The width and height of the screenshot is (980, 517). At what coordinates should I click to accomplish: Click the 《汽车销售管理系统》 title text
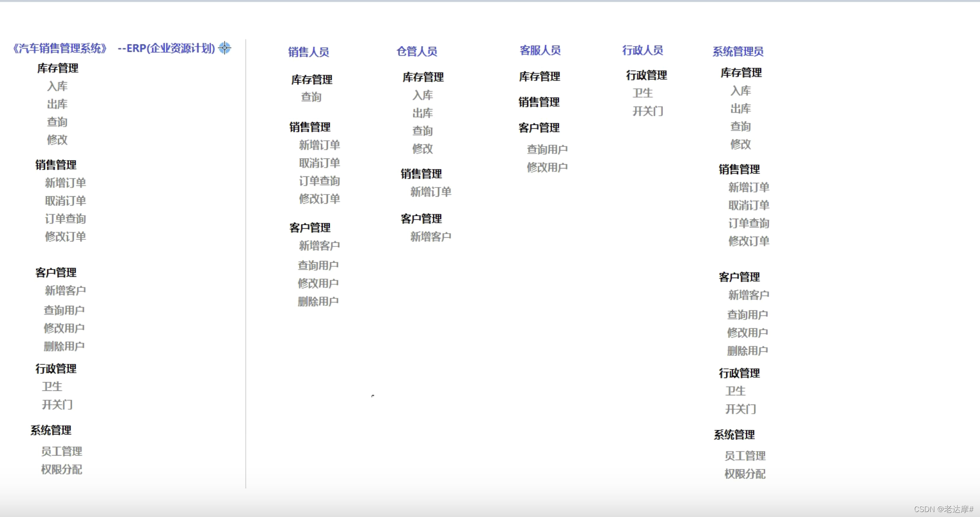tap(60, 49)
